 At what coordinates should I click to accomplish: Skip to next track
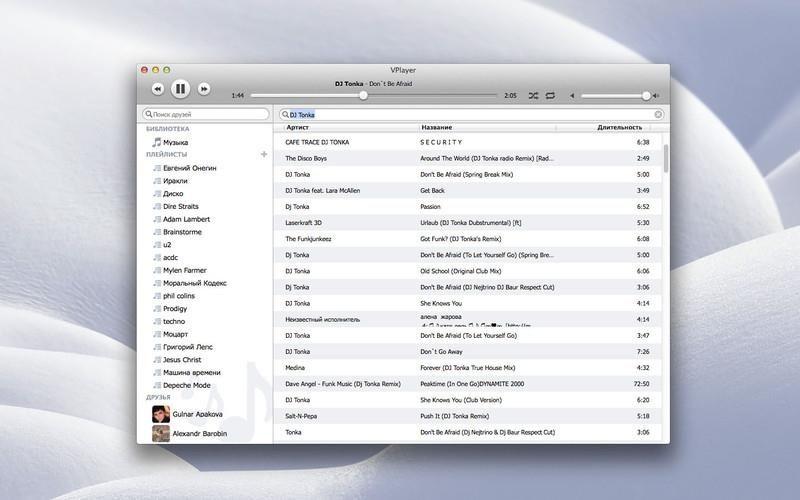(204, 89)
